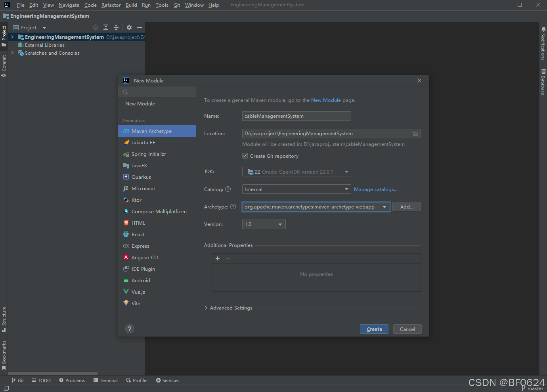This screenshot has height=392, width=547.
Task: Select the React atom icon
Action: 126,234
